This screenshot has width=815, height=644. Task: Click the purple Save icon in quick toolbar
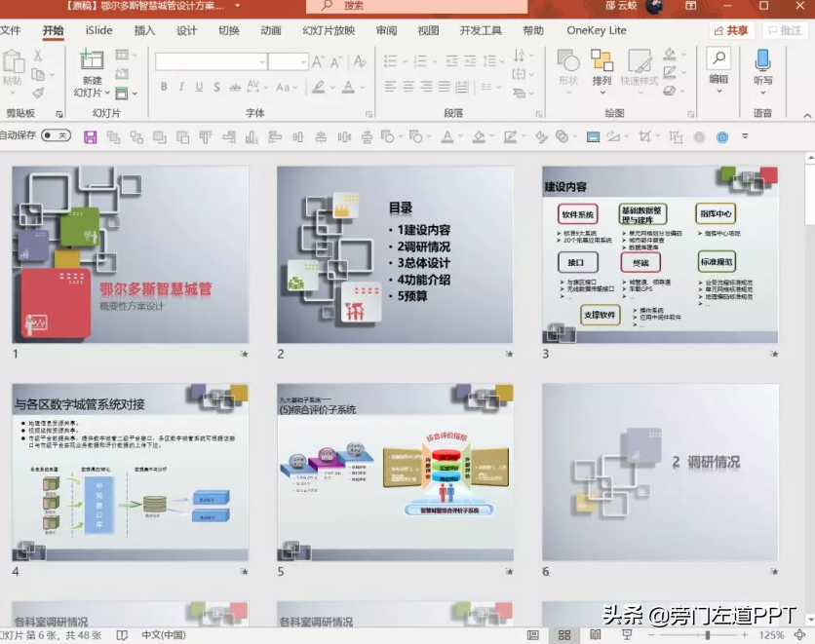[x=91, y=137]
